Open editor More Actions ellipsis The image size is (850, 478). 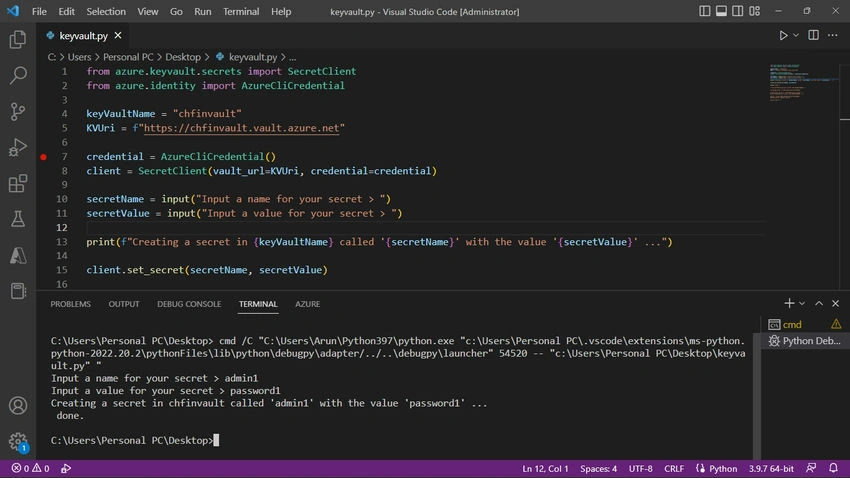pos(833,35)
